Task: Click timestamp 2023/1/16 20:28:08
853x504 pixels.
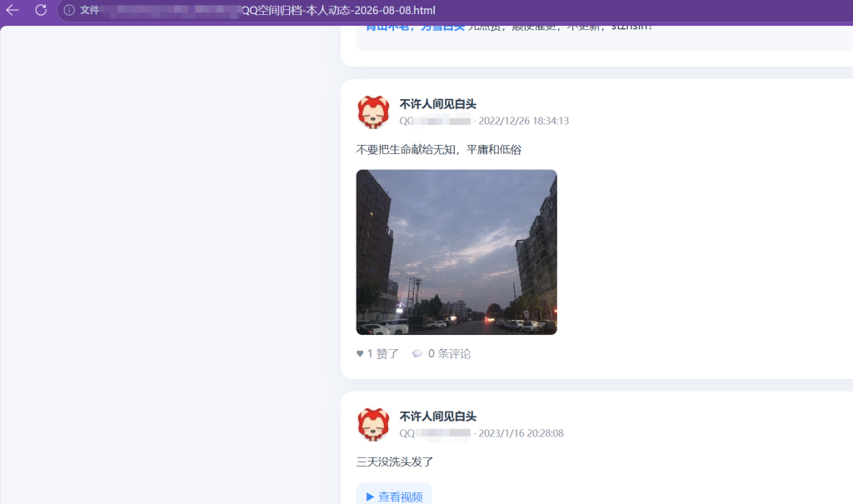Action: [x=521, y=433]
